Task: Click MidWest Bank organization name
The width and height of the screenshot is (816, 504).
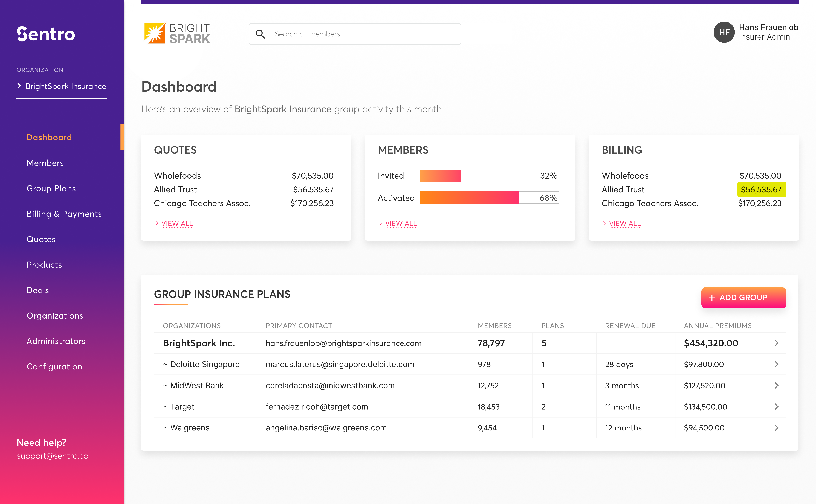Action: tap(193, 385)
